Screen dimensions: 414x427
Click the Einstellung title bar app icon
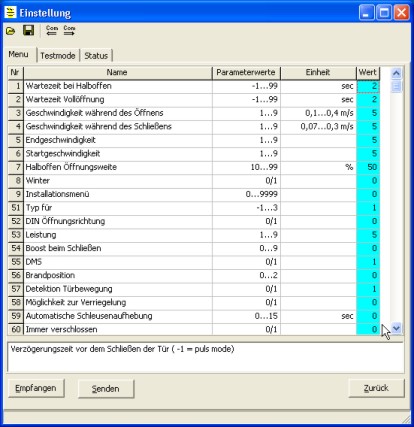click(10, 13)
